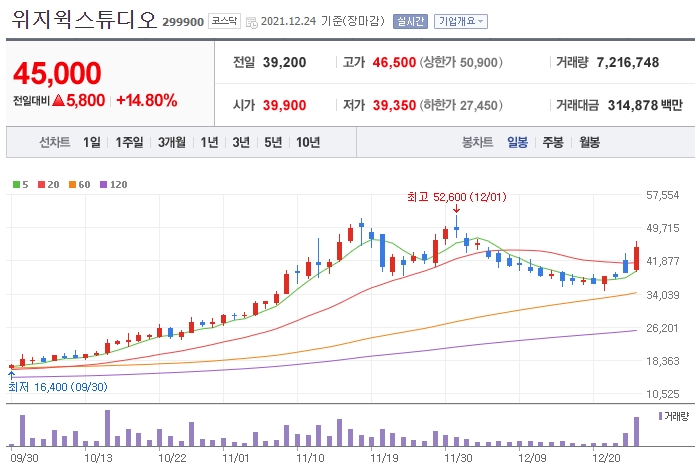Click the tallest volume bar near 10/13

[107, 428]
